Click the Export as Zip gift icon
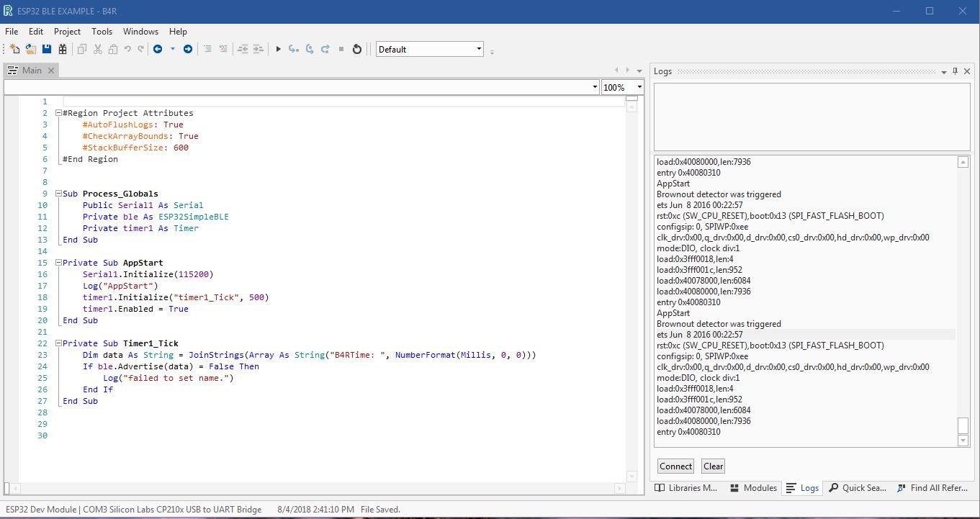 (63, 49)
